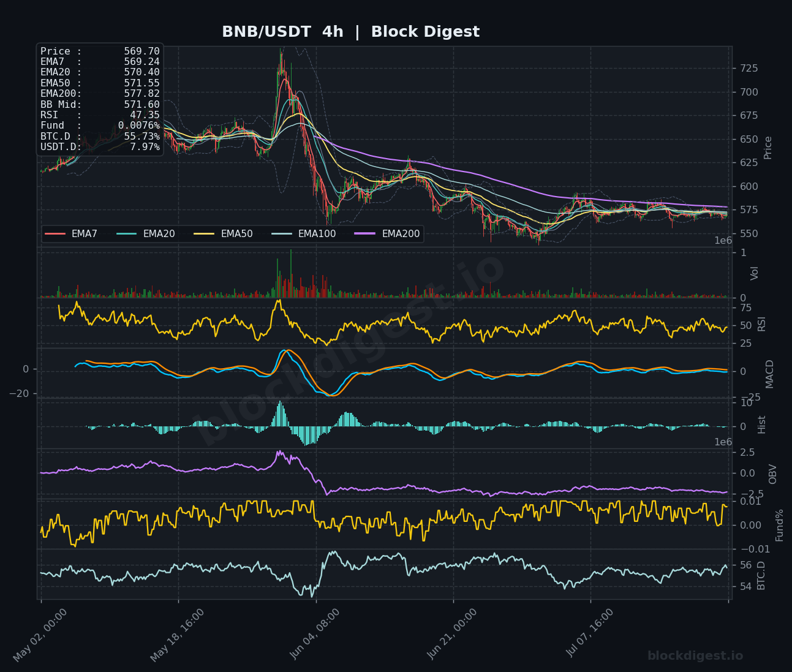
Task: Click the MACD −25 right axis tick
Action: (x=750, y=398)
